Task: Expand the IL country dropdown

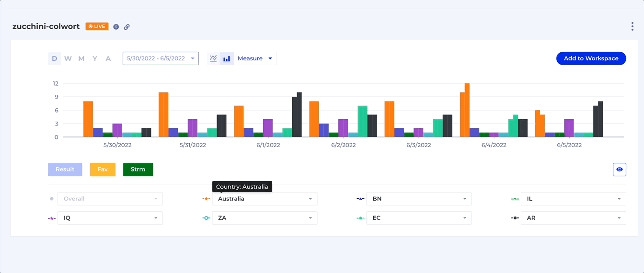Action: [573, 199]
